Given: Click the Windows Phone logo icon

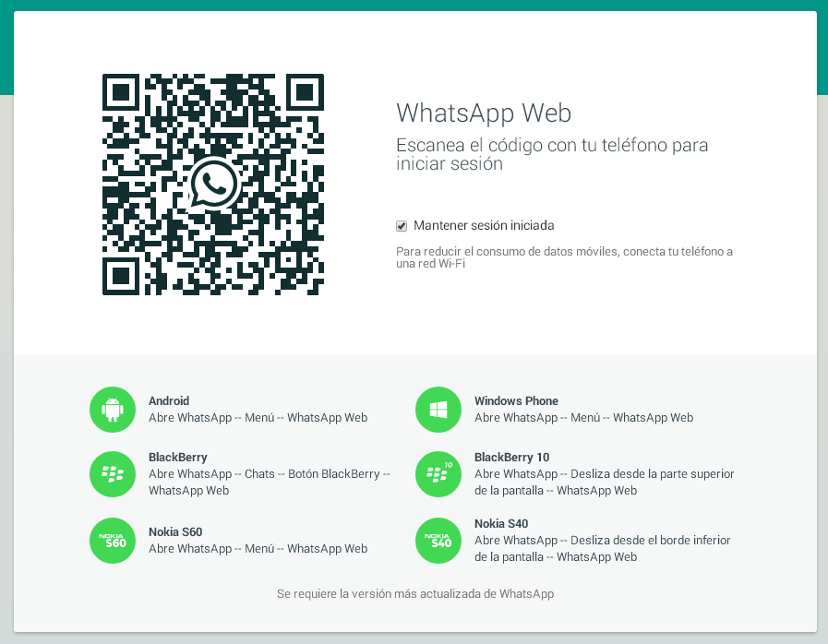Looking at the screenshot, I should pos(438,410).
